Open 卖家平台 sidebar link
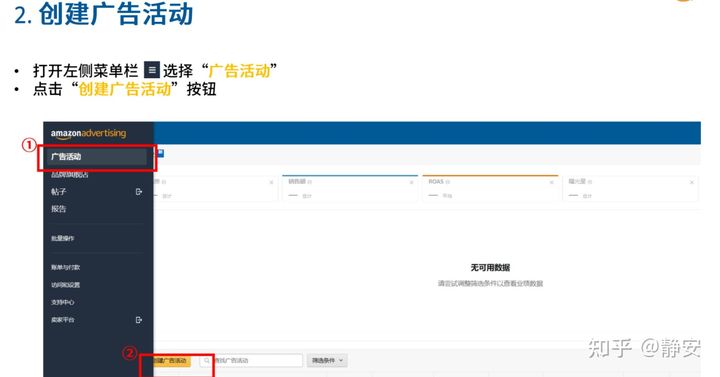Screen dimensions: 720x377 click(62, 320)
